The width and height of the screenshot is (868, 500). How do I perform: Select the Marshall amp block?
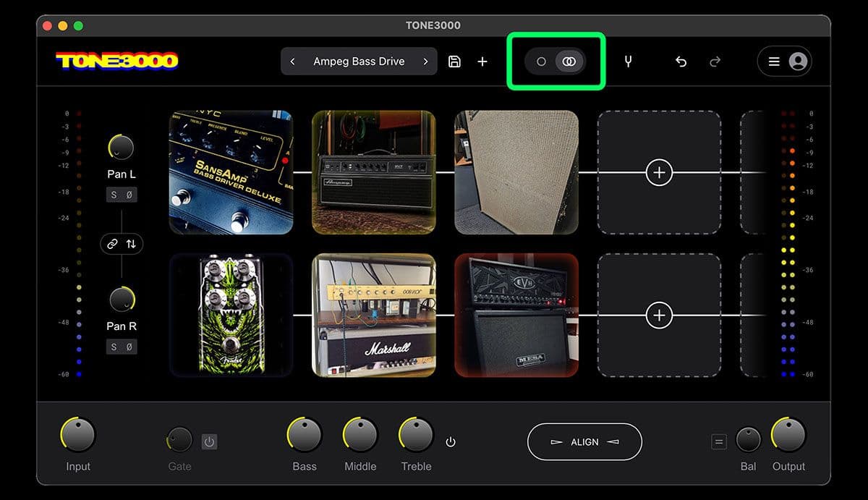tap(373, 315)
